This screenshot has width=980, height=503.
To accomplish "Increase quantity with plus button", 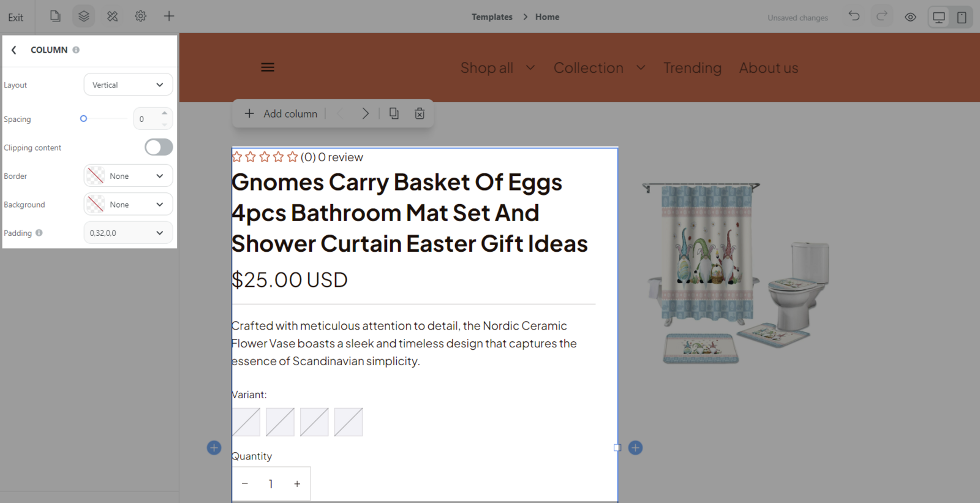I will (297, 483).
